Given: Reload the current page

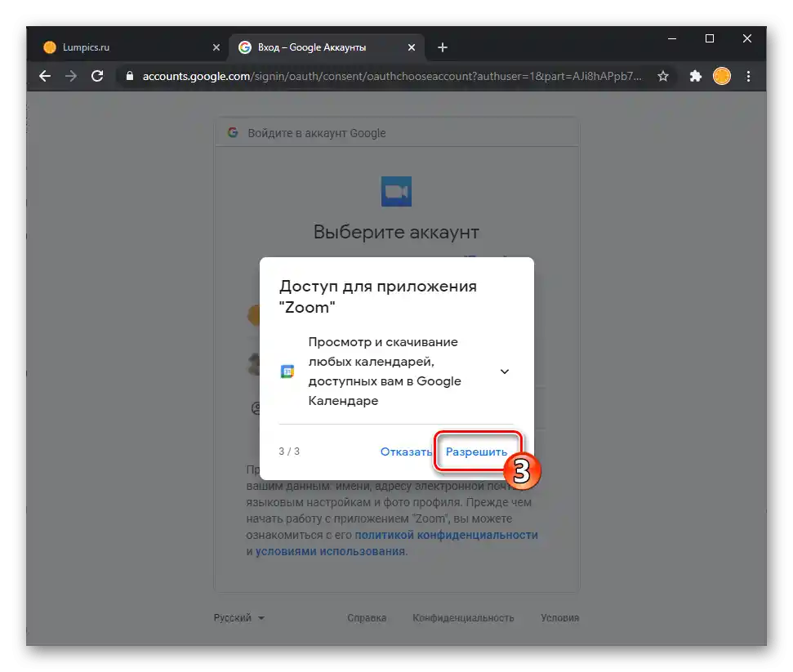Looking at the screenshot, I should pos(97,77).
